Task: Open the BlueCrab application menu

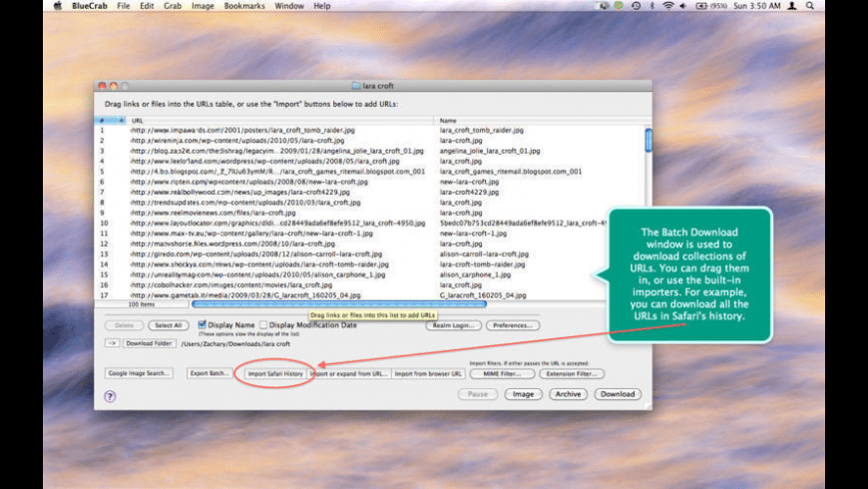Action: pos(89,6)
